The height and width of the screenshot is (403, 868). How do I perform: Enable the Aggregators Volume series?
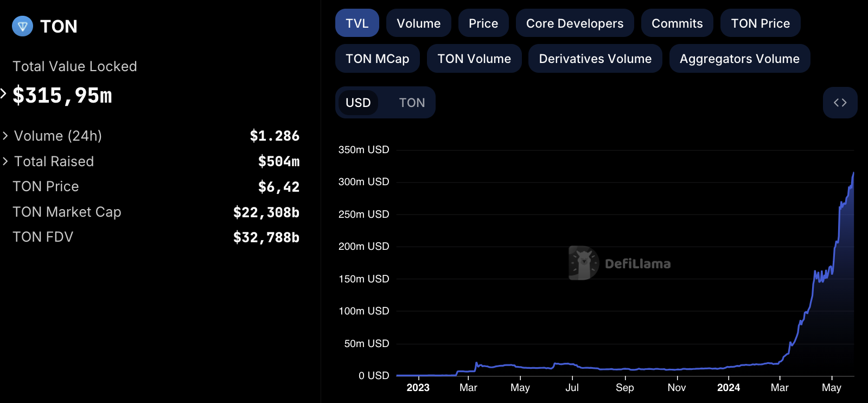(739, 59)
